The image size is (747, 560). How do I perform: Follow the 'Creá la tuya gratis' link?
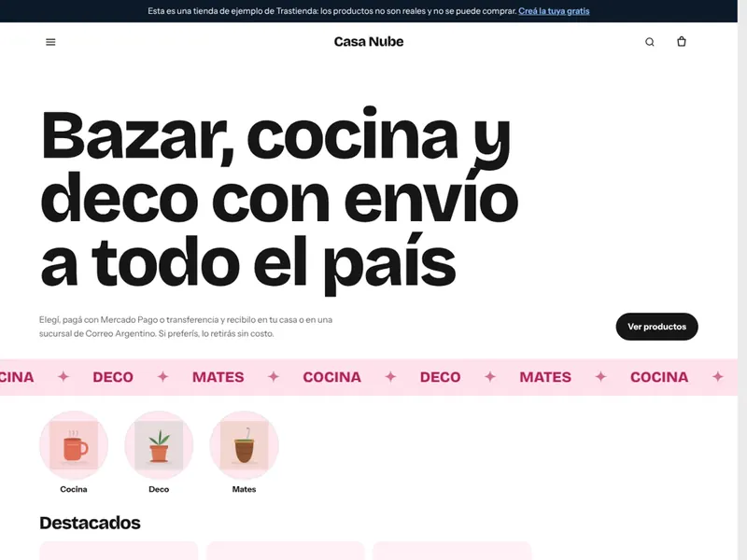pos(554,11)
